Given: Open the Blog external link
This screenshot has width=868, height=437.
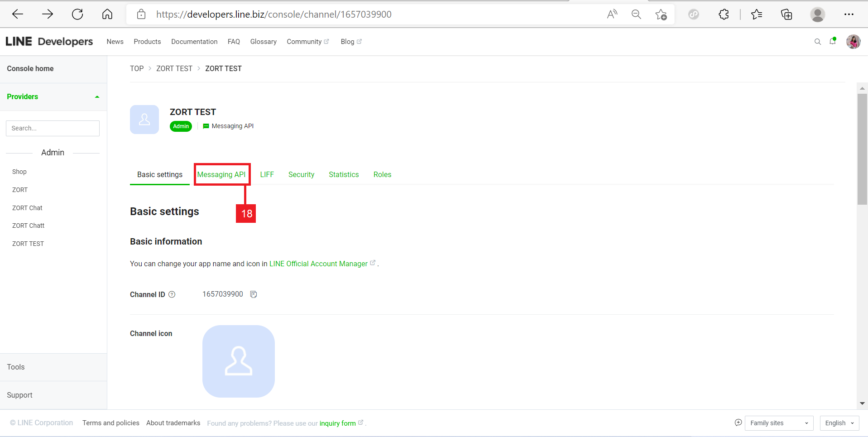Looking at the screenshot, I should coord(351,42).
